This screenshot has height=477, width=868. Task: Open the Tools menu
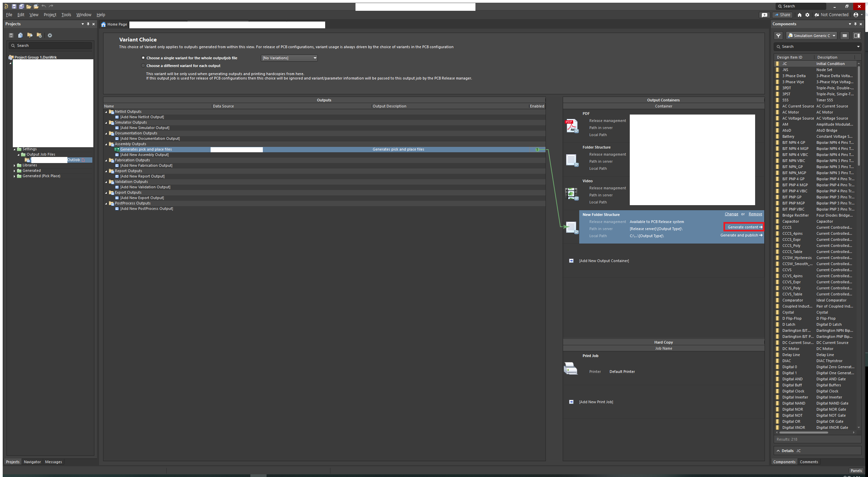(x=66, y=15)
